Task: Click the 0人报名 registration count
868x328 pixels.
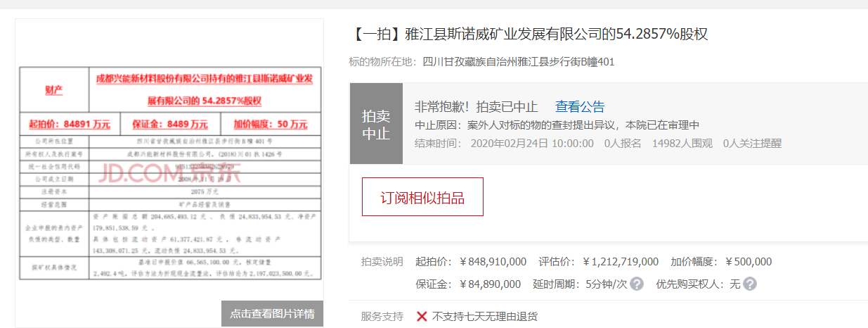Action: (x=623, y=143)
